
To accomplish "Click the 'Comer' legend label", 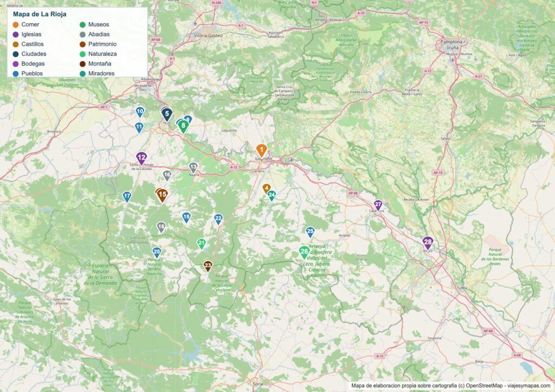I will [x=30, y=24].
